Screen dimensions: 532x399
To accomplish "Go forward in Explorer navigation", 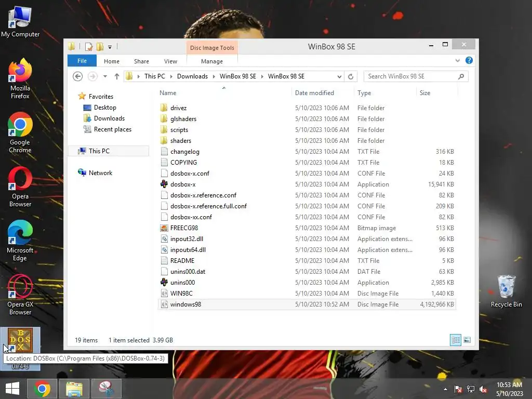I will (x=92, y=76).
